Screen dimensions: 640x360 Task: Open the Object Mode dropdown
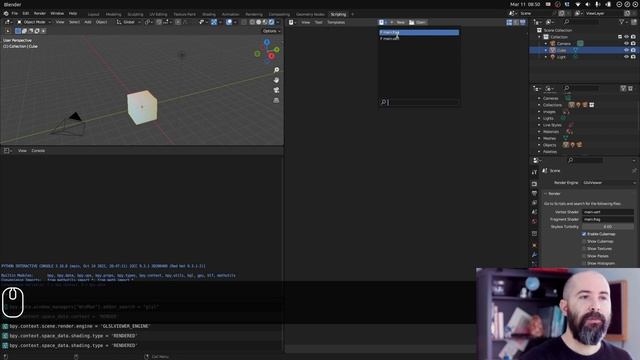[x=34, y=22]
